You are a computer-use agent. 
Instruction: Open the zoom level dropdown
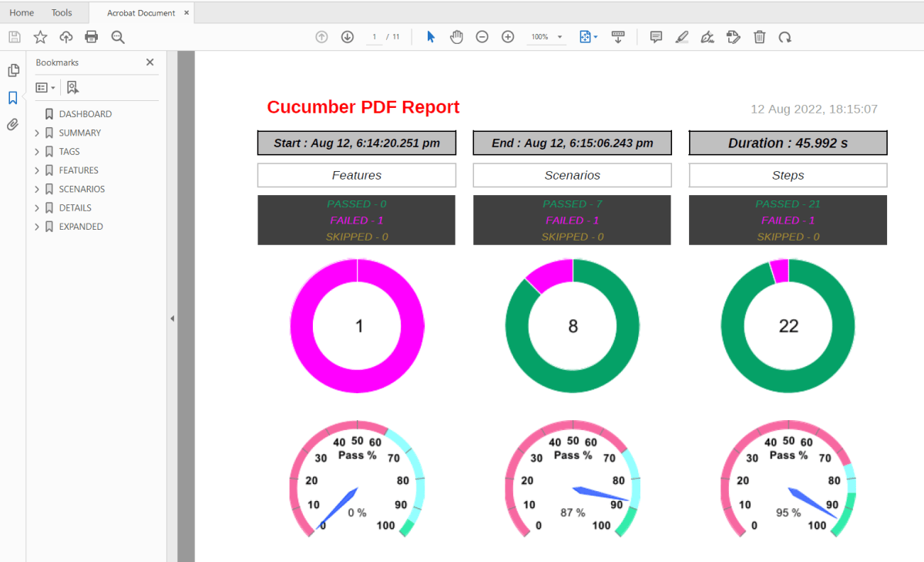559,37
